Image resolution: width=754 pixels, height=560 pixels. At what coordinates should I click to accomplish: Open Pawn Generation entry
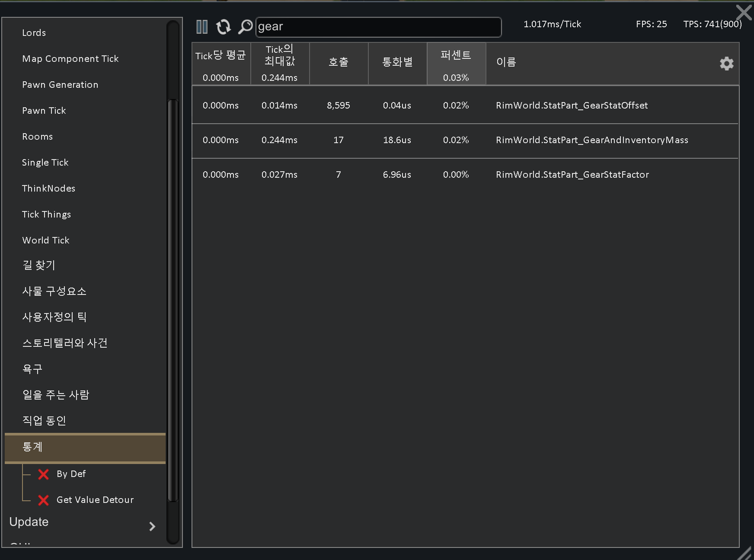[60, 85]
